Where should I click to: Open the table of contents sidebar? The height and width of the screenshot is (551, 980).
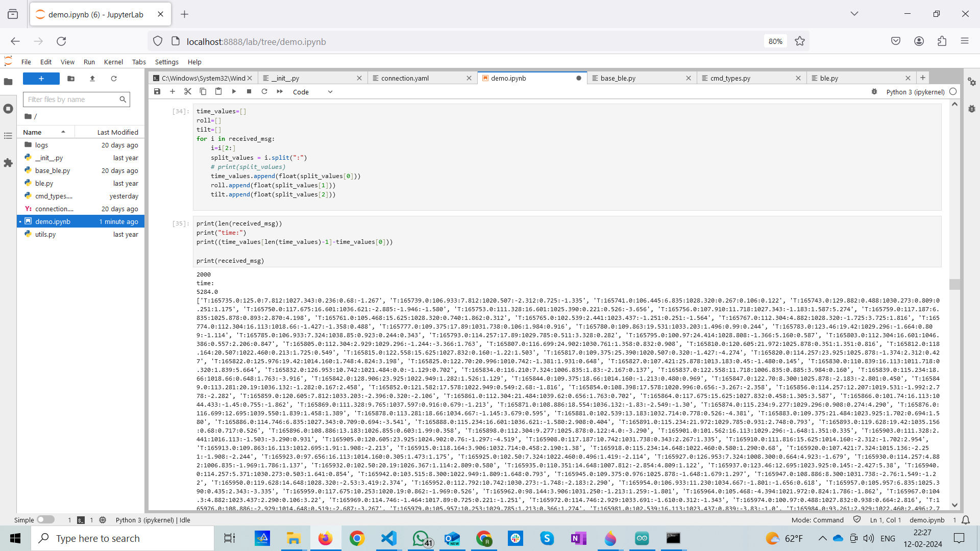coord(8,136)
